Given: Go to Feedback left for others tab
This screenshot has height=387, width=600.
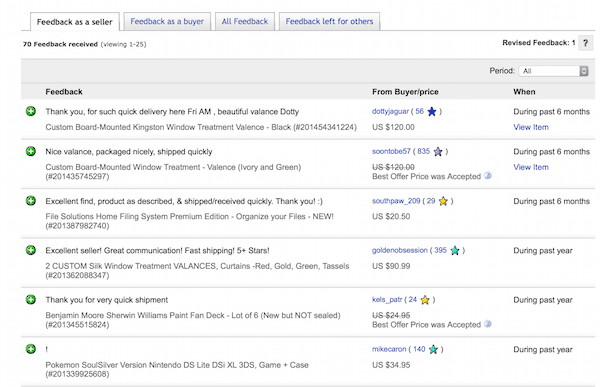Looking at the screenshot, I should pyautogui.click(x=329, y=21).
